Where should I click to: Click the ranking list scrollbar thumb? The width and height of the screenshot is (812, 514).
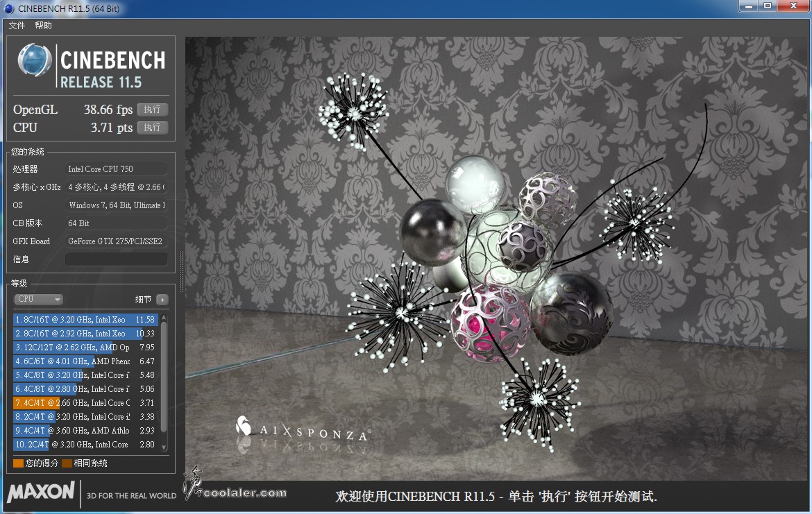[164, 377]
